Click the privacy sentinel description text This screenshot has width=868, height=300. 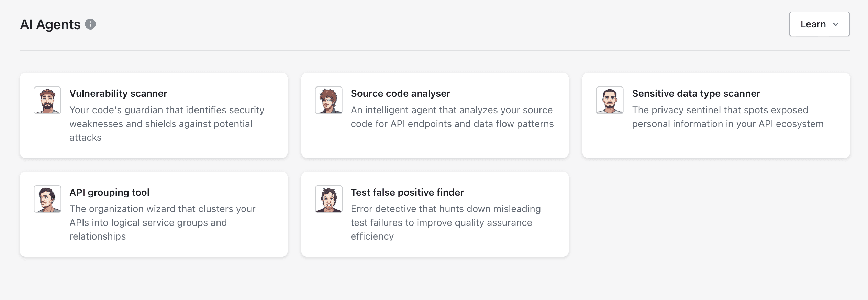coord(728,117)
